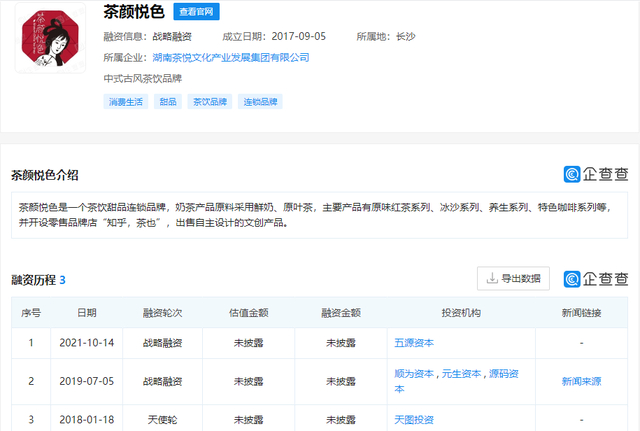Click the download icon in 导出数据
The image size is (640, 431).
(x=492, y=278)
